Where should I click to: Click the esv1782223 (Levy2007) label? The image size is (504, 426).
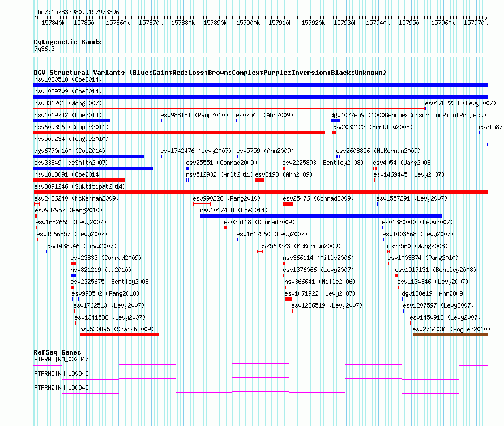click(x=460, y=103)
